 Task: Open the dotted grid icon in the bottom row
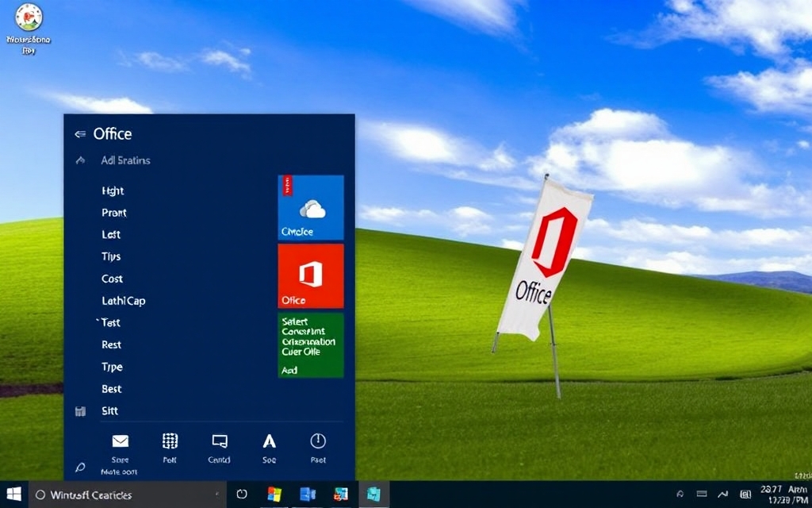click(170, 441)
